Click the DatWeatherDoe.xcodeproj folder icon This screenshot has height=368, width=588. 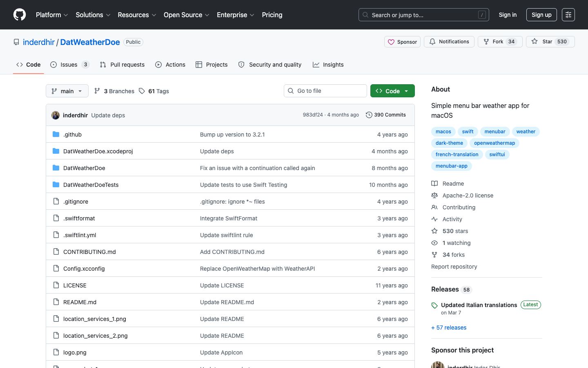pos(56,151)
